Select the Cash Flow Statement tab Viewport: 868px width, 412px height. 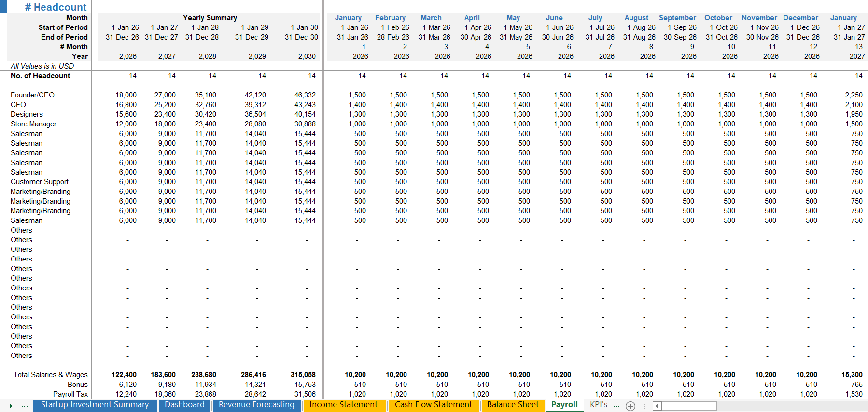433,405
